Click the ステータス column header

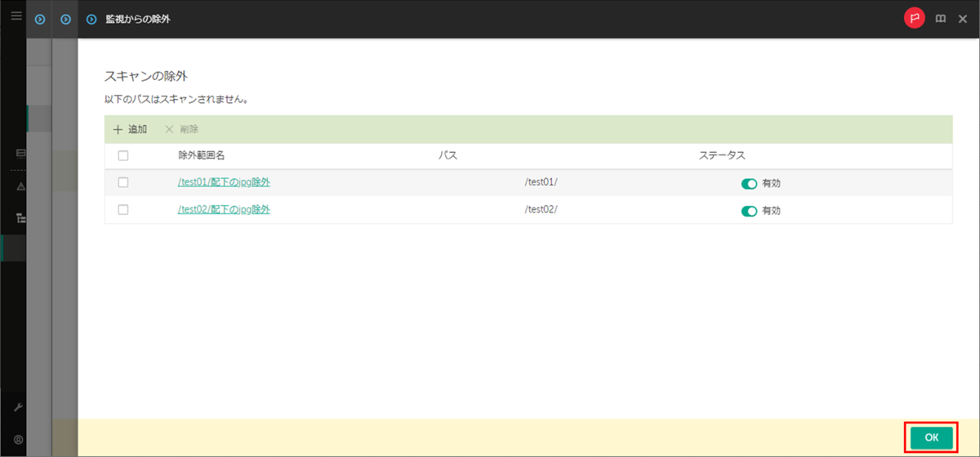click(722, 155)
